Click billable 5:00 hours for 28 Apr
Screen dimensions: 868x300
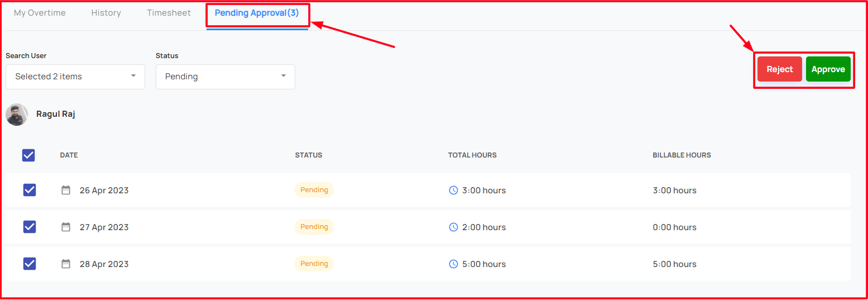[x=674, y=264]
